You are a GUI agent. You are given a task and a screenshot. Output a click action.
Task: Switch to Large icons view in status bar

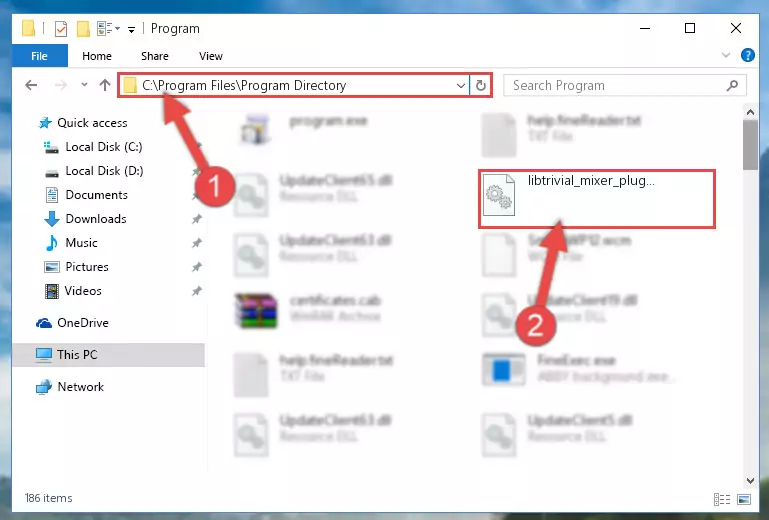(743, 499)
